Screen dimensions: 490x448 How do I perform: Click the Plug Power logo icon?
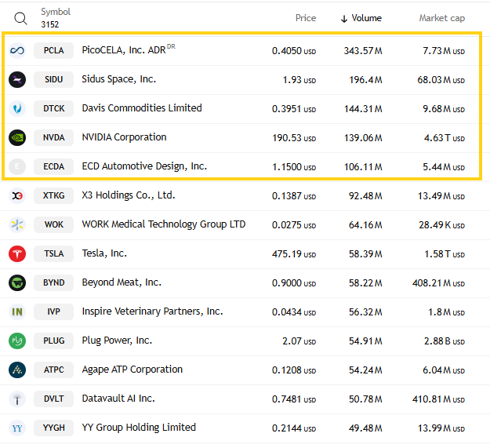17,341
